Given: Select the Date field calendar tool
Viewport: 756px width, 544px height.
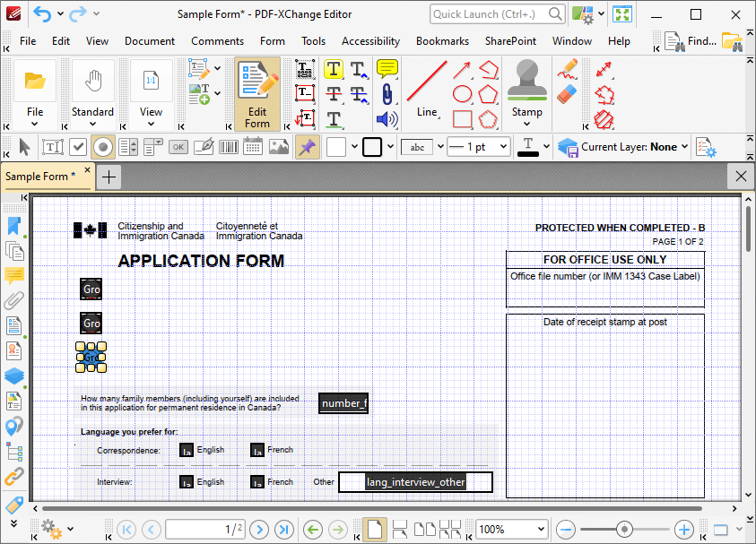Looking at the screenshot, I should coord(253,147).
